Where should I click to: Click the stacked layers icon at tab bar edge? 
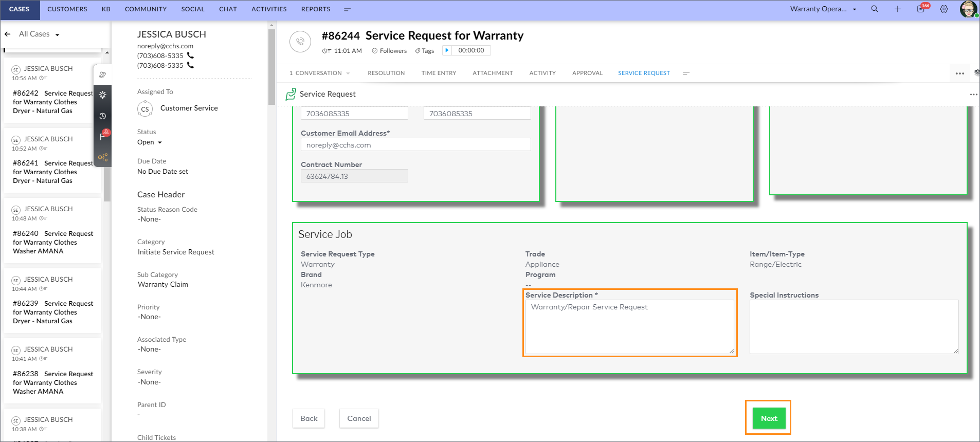976,73
